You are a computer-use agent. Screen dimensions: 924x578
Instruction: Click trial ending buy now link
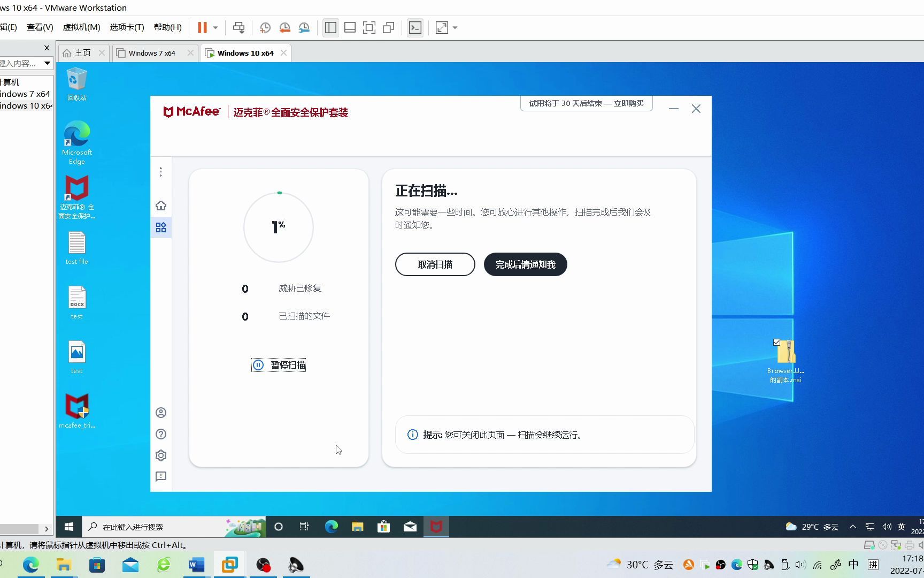[x=586, y=103]
